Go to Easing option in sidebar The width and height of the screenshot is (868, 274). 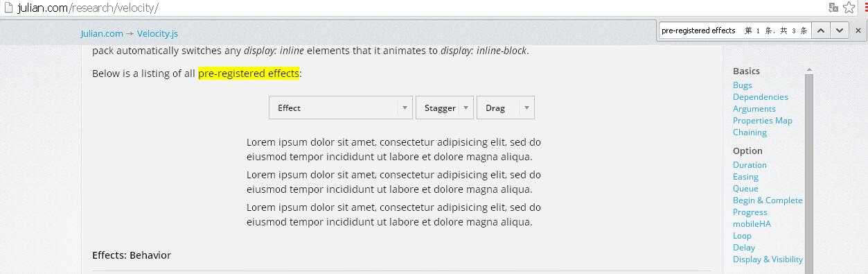745,177
